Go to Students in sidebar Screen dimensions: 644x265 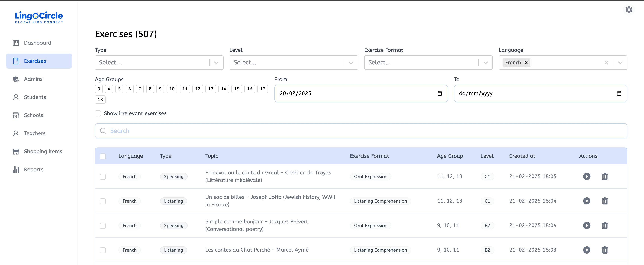35,97
